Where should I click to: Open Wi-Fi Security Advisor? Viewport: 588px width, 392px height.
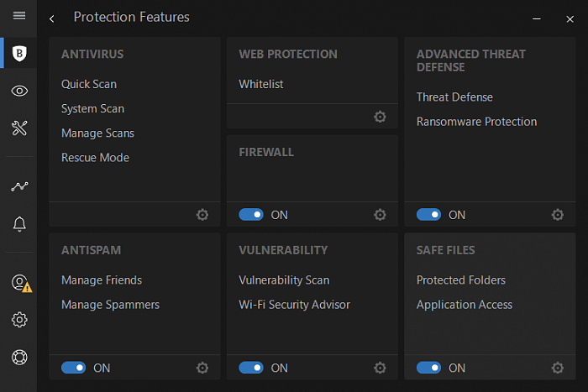click(294, 305)
